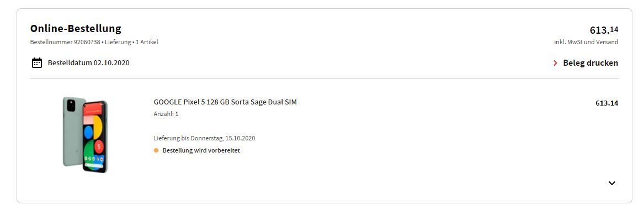Click the Bestellung wird vorbereitet status

tap(201, 150)
